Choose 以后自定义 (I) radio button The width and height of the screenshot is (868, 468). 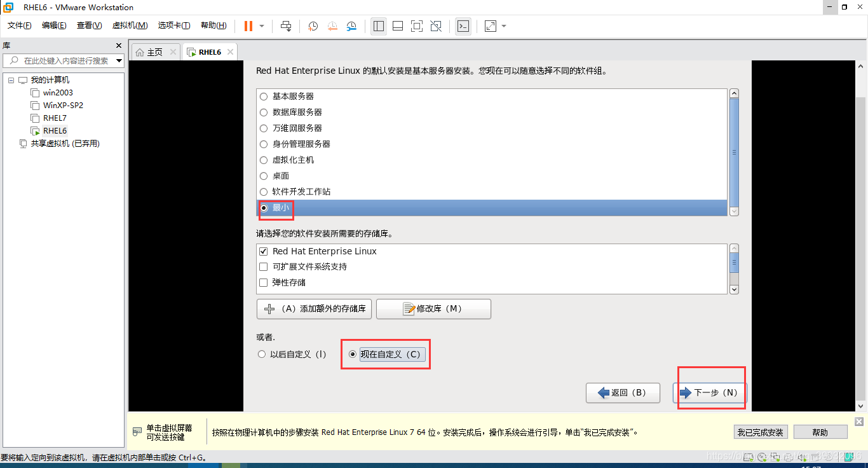click(262, 354)
